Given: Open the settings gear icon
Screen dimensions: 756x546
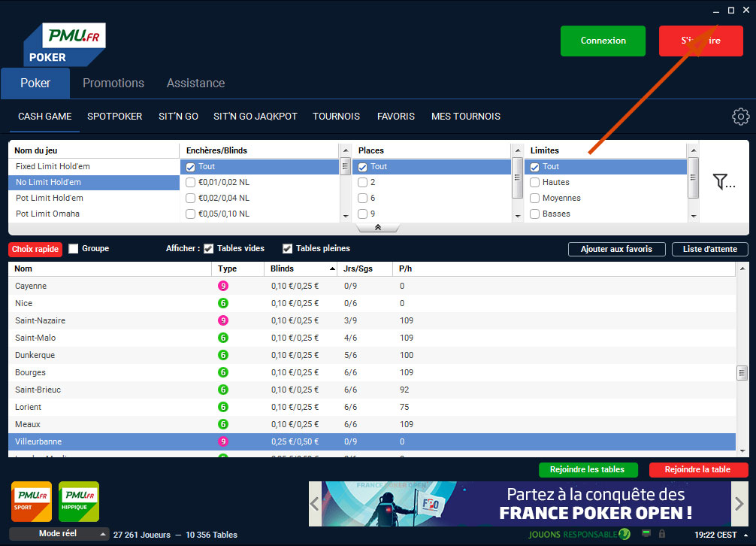Looking at the screenshot, I should pos(741,117).
